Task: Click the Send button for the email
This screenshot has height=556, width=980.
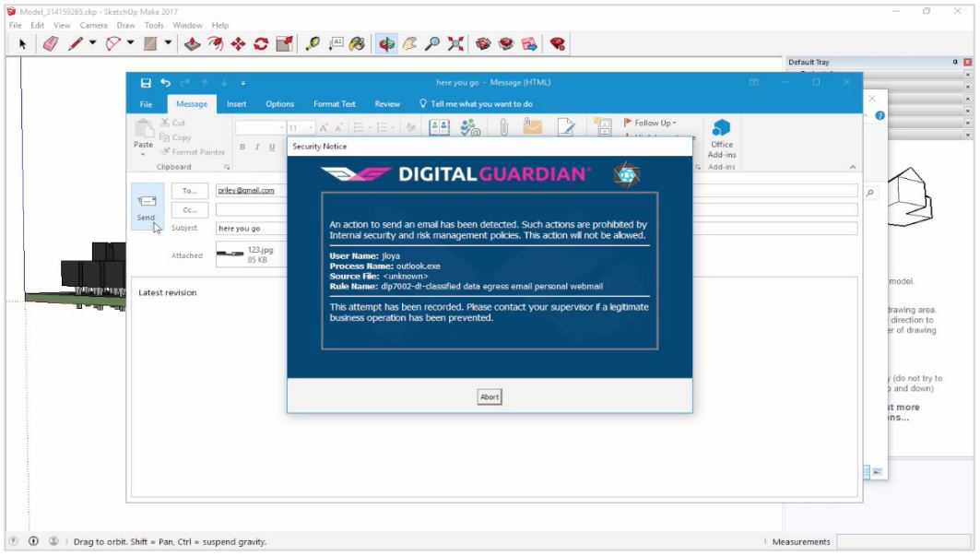Action: (x=148, y=210)
